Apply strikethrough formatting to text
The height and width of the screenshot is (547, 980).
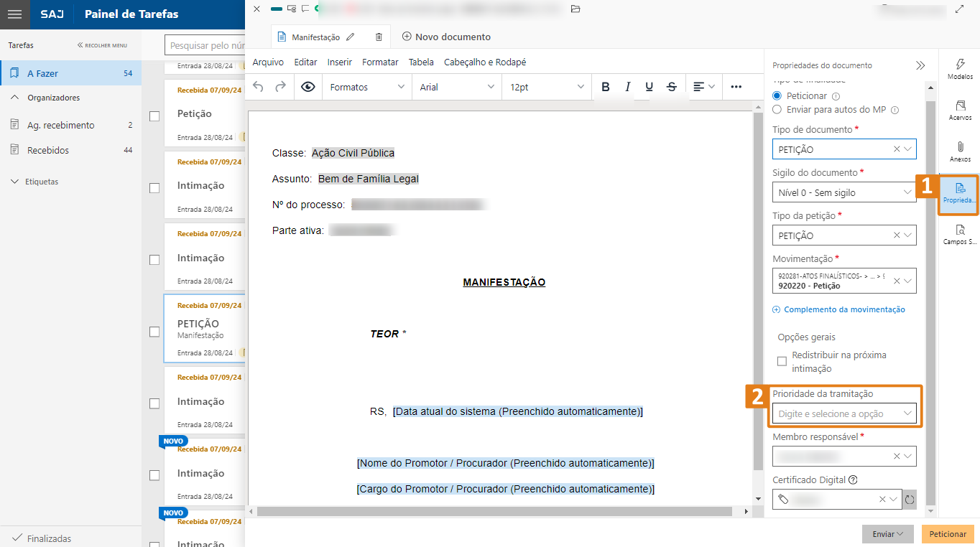pyautogui.click(x=672, y=87)
